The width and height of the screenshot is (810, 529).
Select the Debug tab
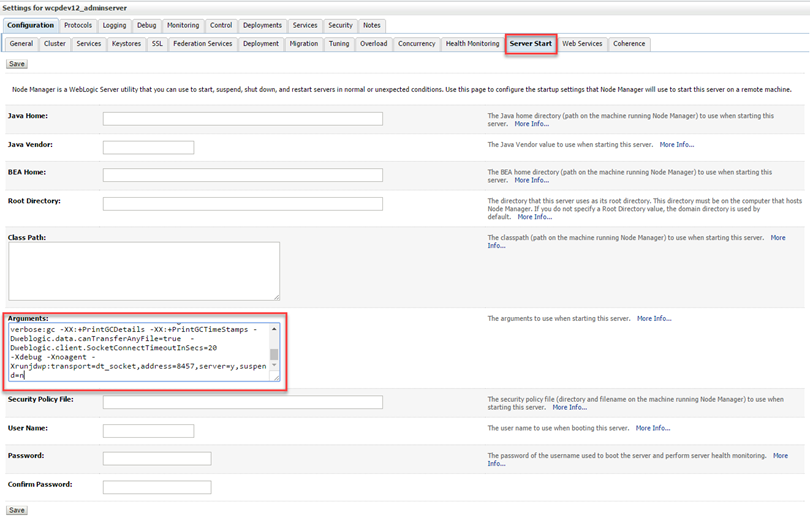coord(147,25)
